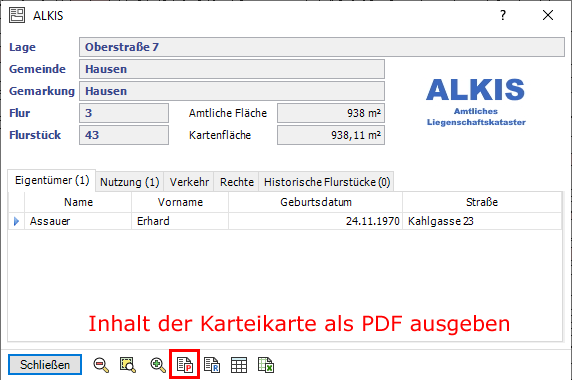Click the Flurstück field with value 43

(x=124, y=135)
